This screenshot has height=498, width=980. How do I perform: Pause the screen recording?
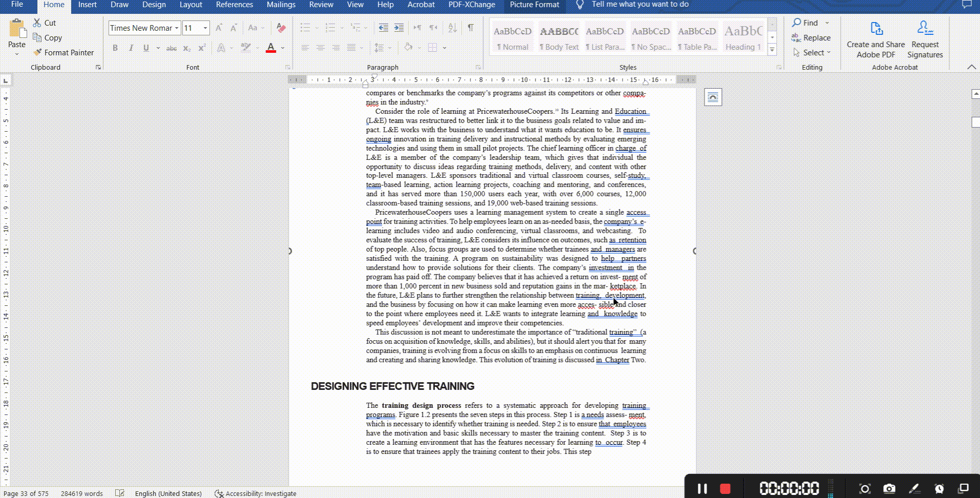(x=702, y=488)
